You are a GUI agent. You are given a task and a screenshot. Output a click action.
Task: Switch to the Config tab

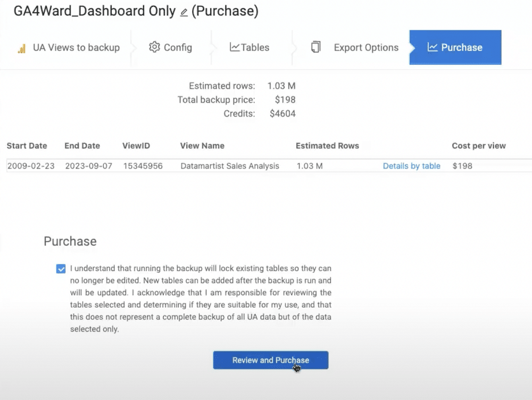(171, 47)
